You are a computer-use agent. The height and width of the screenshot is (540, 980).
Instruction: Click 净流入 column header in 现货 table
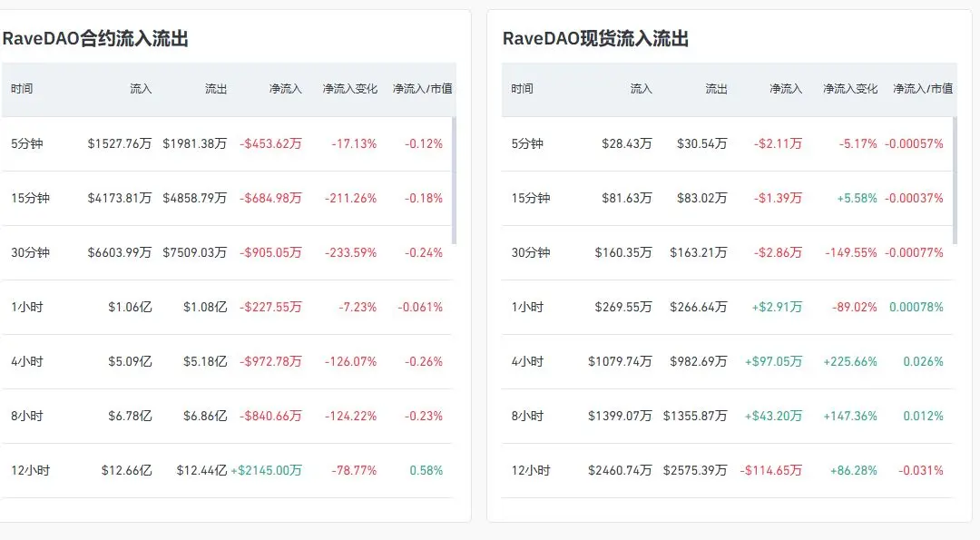point(786,89)
